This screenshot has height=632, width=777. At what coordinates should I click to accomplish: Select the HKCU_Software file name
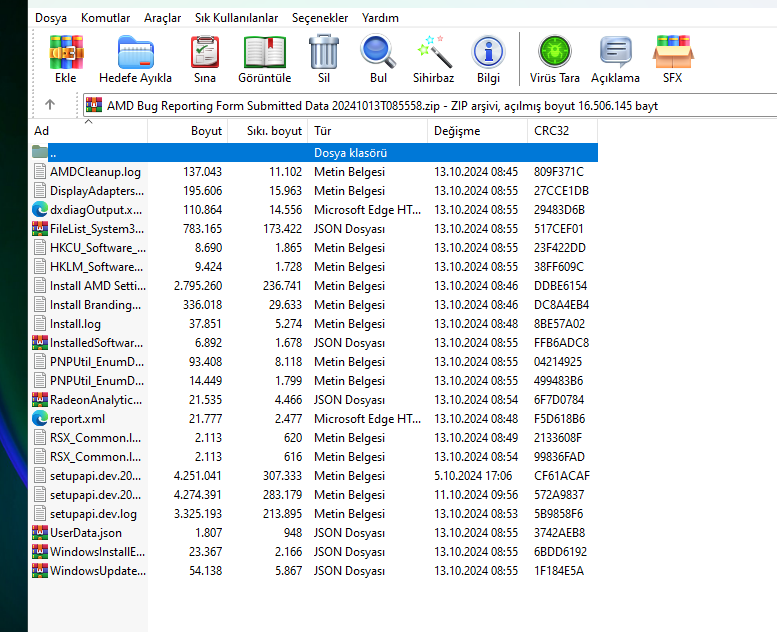tap(98, 248)
